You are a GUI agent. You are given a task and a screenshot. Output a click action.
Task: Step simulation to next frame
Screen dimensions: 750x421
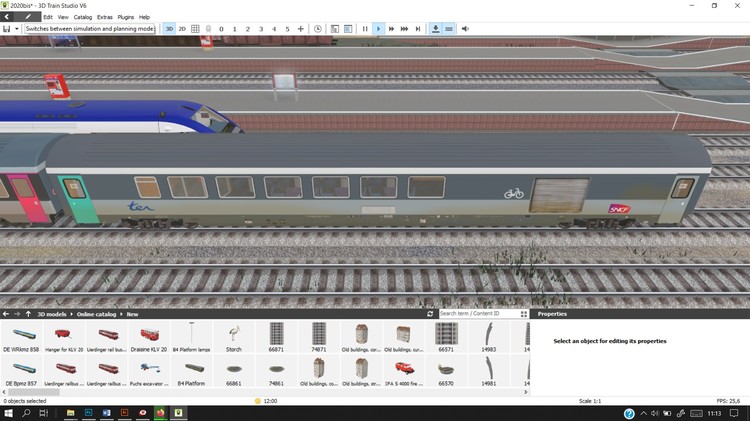pyautogui.click(x=418, y=29)
